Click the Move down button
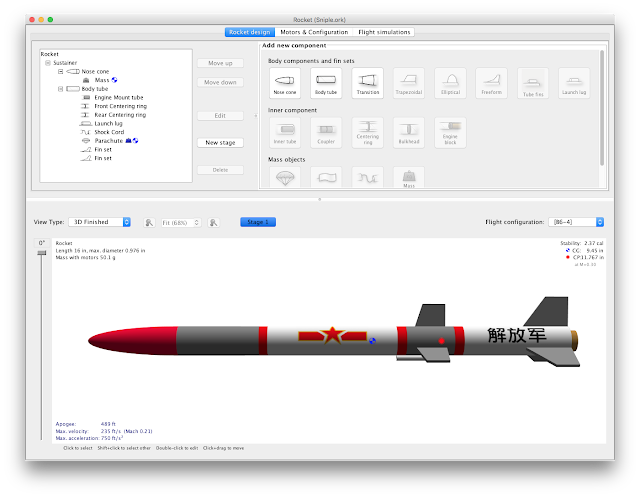The image size is (640, 497). coord(220,82)
